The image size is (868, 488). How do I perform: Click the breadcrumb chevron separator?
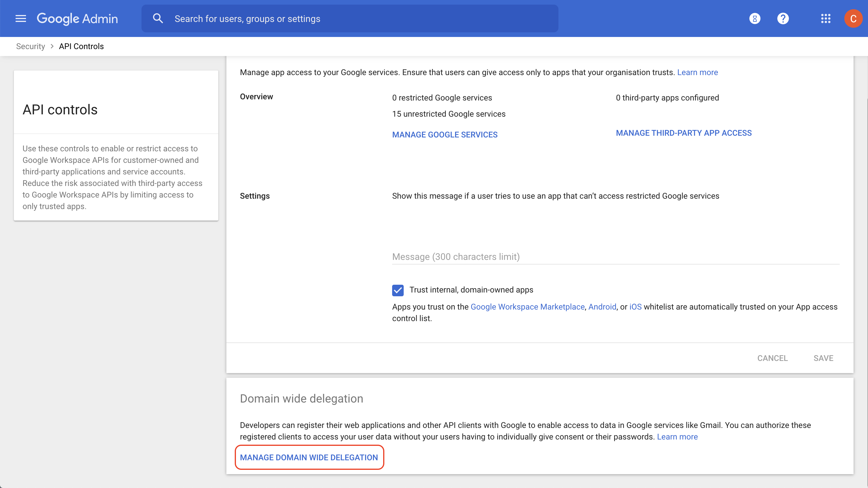[52, 46]
